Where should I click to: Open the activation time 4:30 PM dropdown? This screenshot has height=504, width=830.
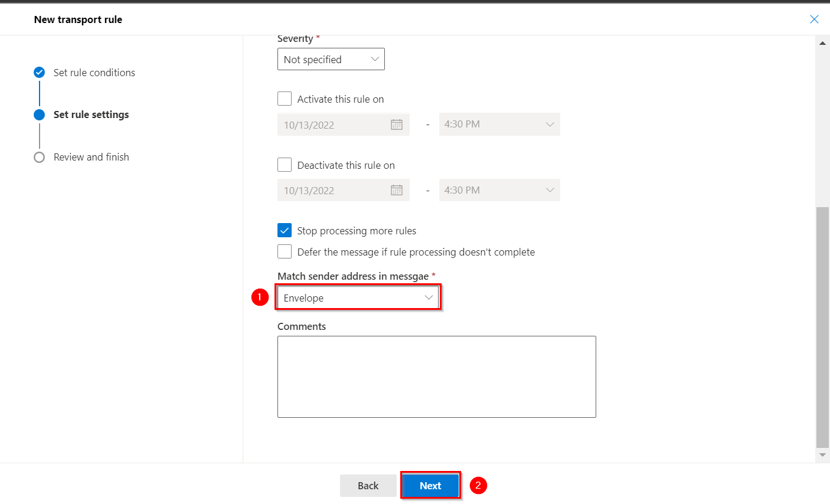[499, 125]
